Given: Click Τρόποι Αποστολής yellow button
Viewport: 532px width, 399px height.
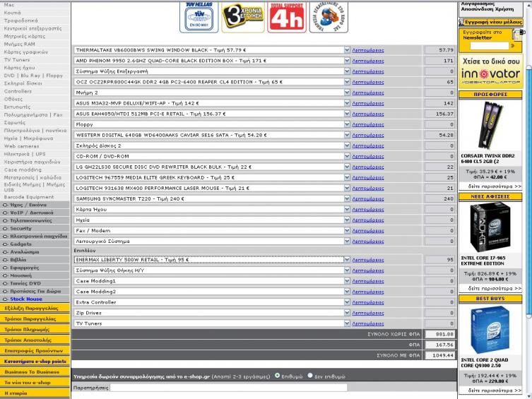Looking at the screenshot, I should (35, 340).
